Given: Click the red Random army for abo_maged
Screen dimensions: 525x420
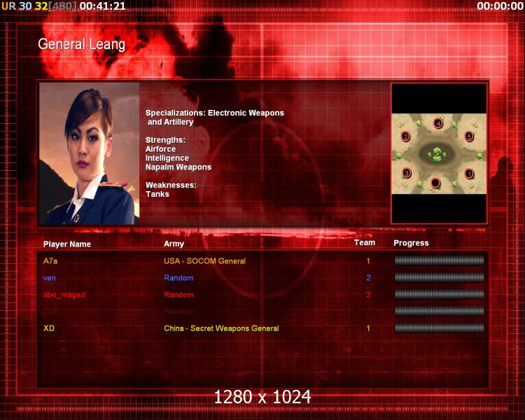Looking at the screenshot, I should tap(178, 295).
